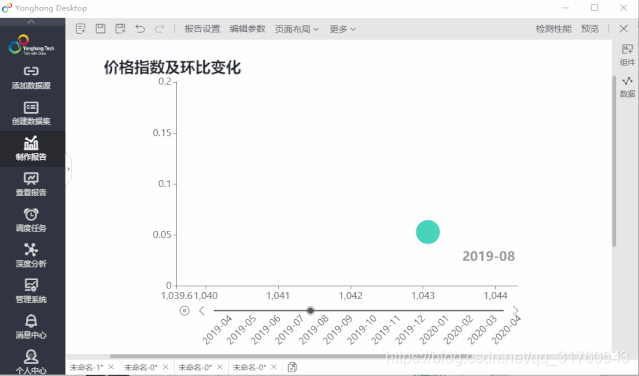Minimize the Yonghong Desktop window
Screen dimensions: 639x376
click(x=566, y=8)
